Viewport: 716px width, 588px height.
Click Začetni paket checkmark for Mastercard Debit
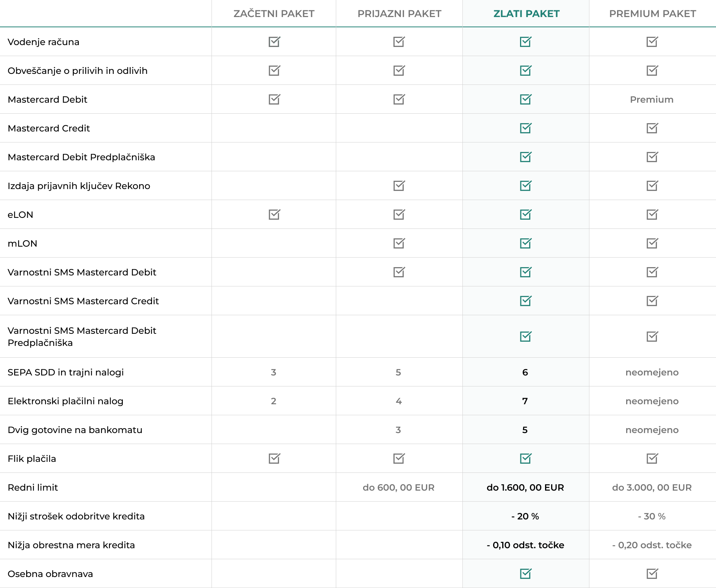[x=274, y=99]
